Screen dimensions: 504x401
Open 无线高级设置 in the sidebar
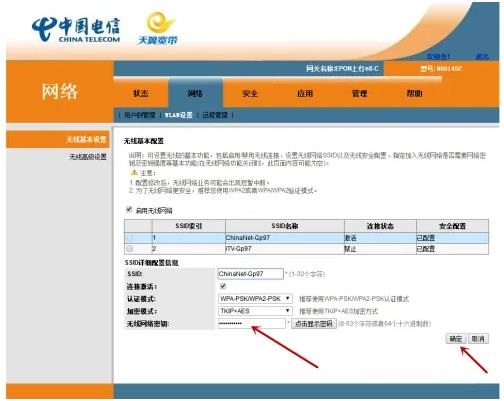(x=88, y=157)
